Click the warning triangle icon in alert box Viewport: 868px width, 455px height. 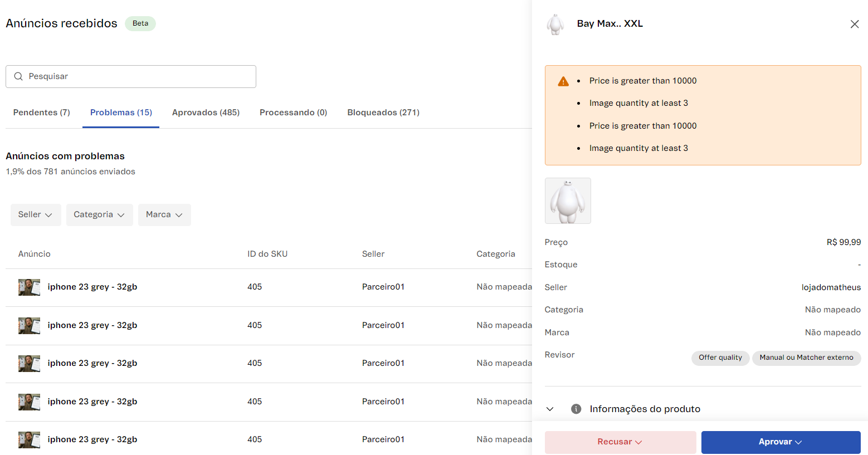coord(563,80)
